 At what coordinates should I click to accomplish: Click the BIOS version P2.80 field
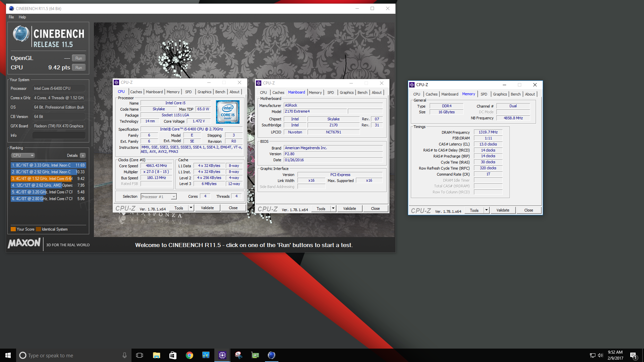(x=333, y=154)
